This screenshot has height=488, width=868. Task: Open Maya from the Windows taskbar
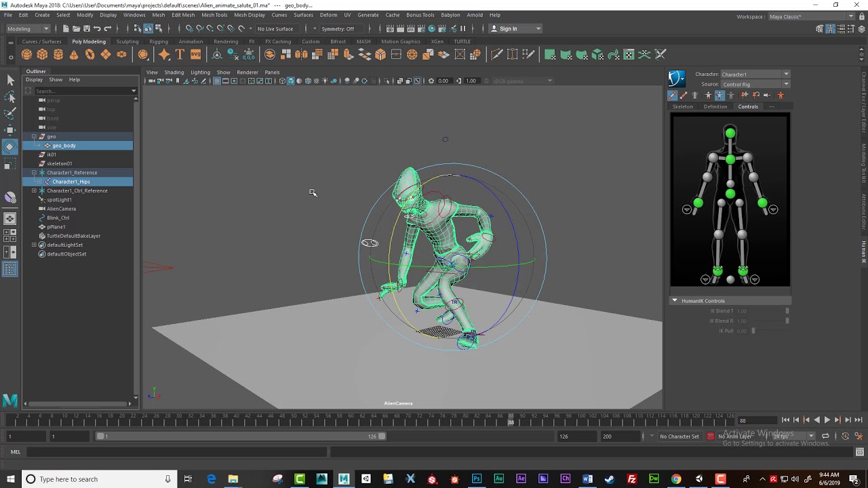pos(344,479)
